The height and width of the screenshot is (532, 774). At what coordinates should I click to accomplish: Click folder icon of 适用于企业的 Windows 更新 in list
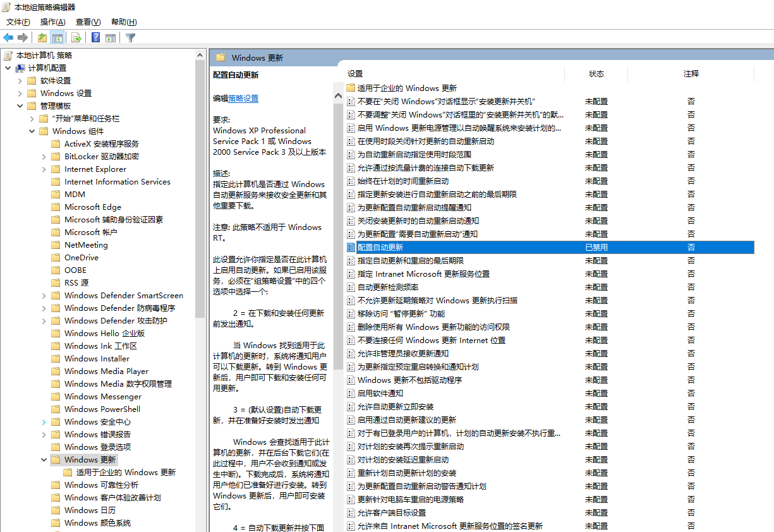(x=351, y=88)
